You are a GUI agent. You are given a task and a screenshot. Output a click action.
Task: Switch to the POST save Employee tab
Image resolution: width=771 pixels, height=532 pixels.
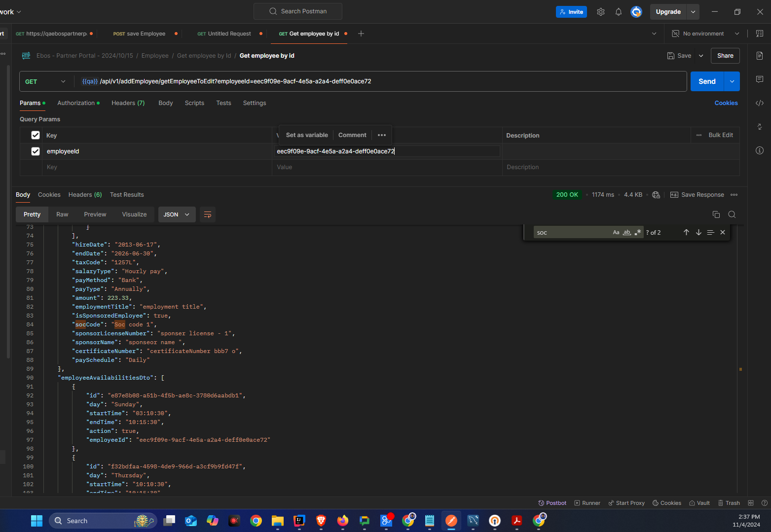coord(140,34)
